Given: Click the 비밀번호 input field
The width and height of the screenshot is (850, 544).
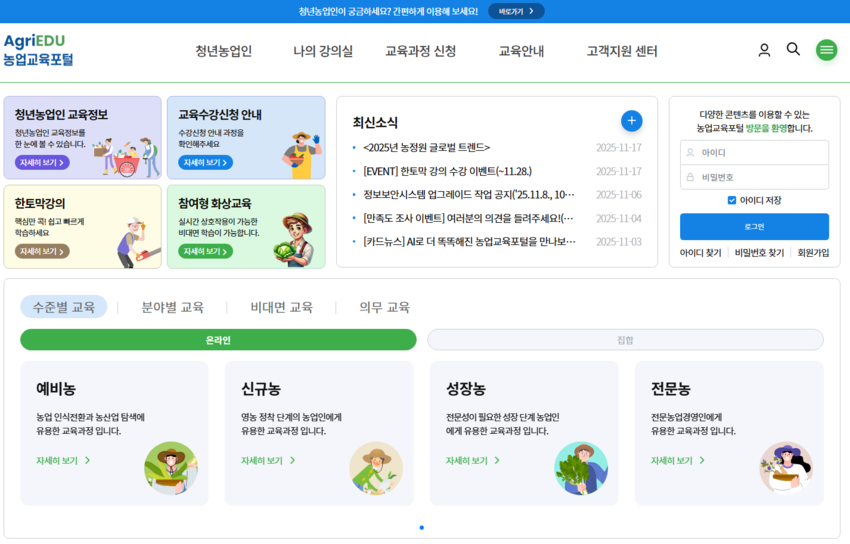Looking at the screenshot, I should (x=754, y=177).
